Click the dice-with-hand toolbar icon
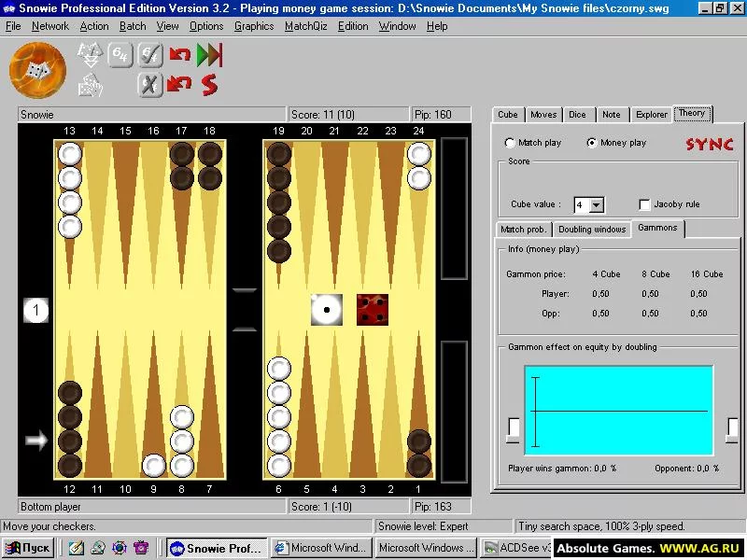 90,85
